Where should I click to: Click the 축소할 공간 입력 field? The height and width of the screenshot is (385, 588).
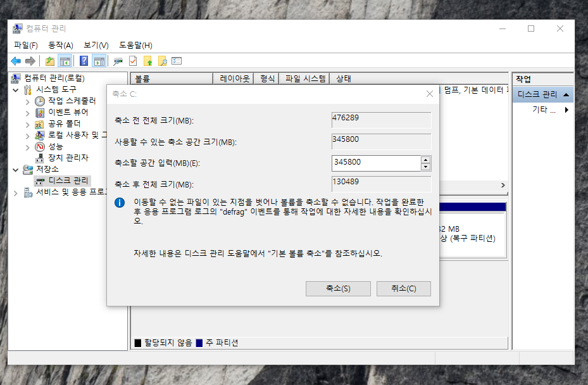(376, 163)
